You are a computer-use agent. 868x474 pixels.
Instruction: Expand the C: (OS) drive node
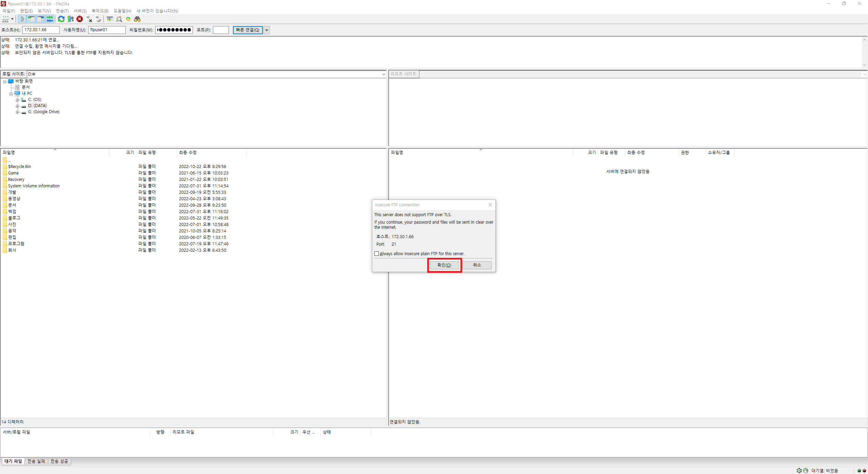pos(17,100)
